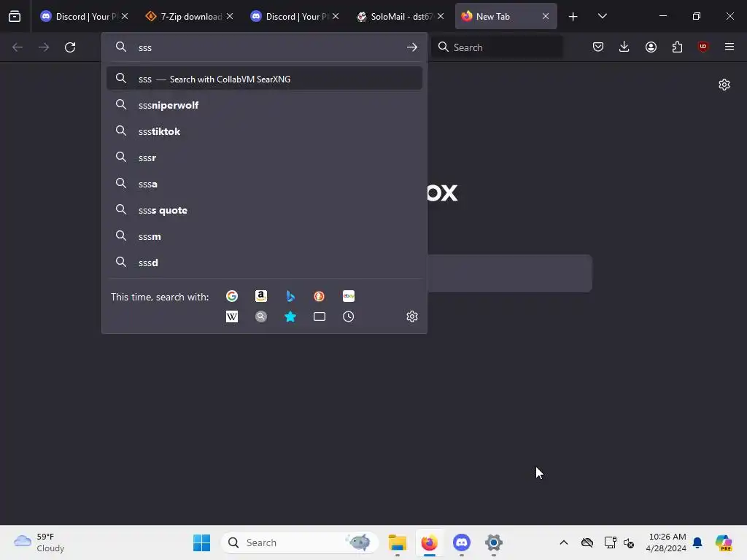Open the Settings gear app in taskbar
Image resolution: width=747 pixels, height=560 pixels.
[494, 542]
